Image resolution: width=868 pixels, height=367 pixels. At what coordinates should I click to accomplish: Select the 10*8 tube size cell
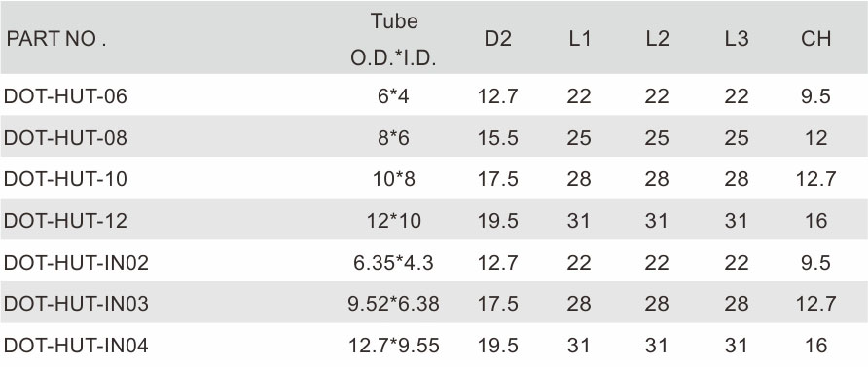[x=393, y=179]
